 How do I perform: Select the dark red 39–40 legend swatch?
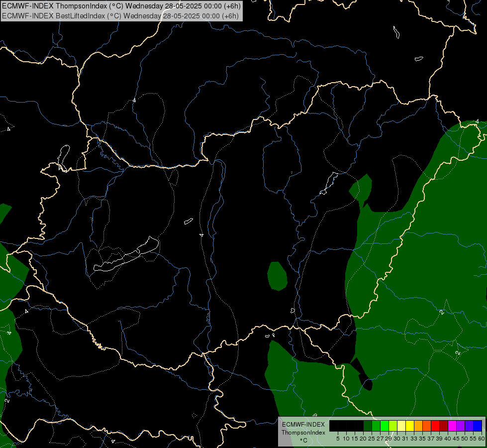pos(444,426)
